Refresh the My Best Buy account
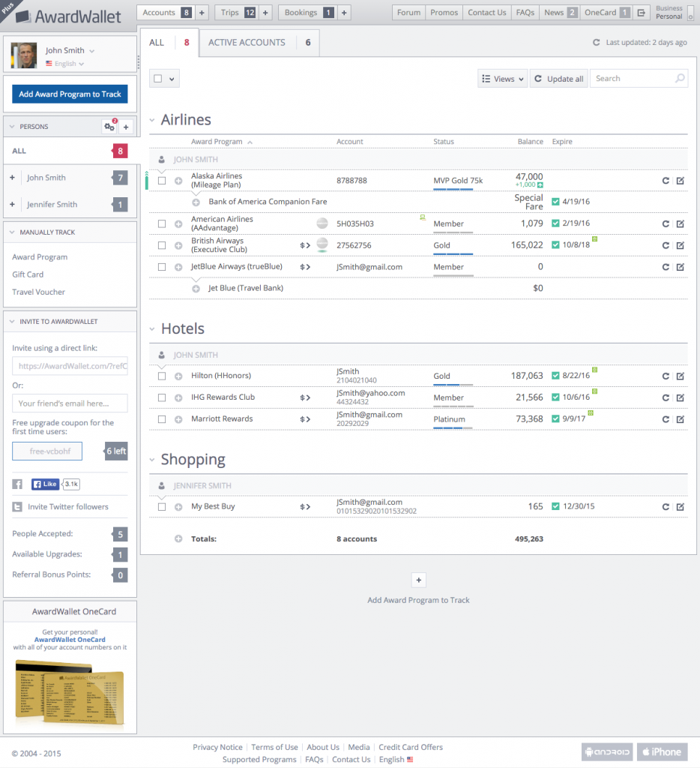Screen dimensions: 700x768 point(666,507)
